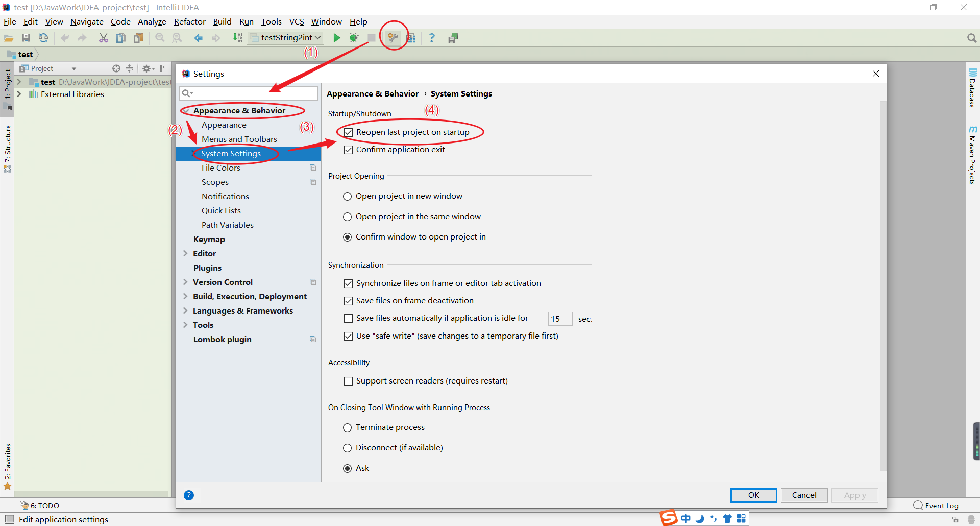Open the File menu

click(x=10, y=21)
